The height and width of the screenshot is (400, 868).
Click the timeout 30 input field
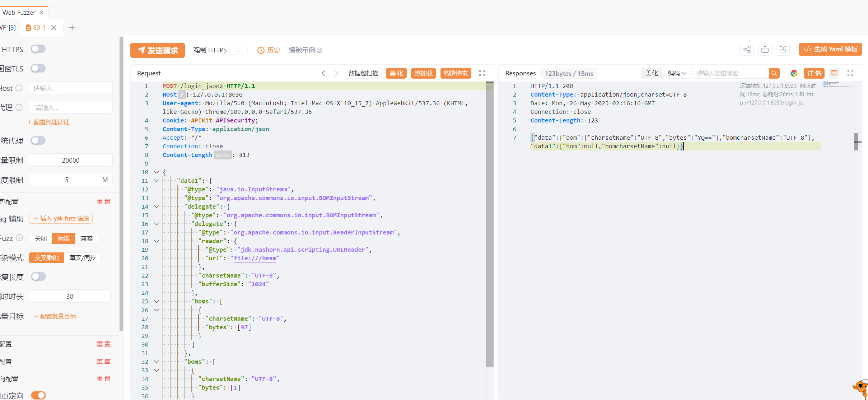(x=70, y=296)
